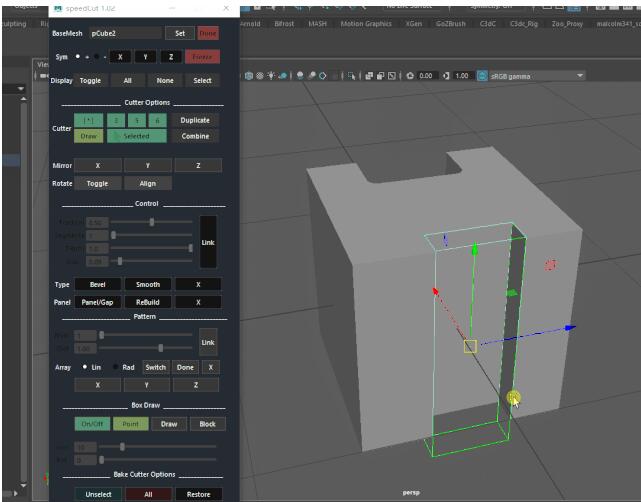Screen dimensions: 641x502
Task: Switch to the Motion Graphics shelf tab
Action: pos(366,23)
